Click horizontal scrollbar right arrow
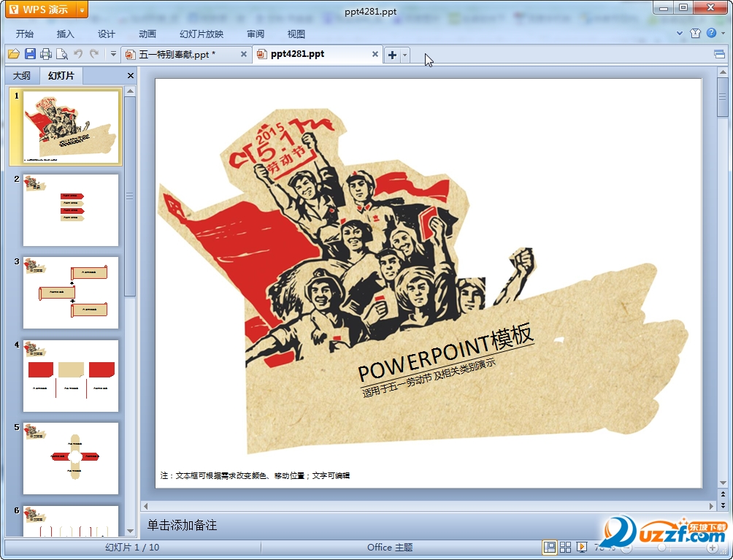Viewport: 733px width, 560px height. pyautogui.click(x=711, y=506)
